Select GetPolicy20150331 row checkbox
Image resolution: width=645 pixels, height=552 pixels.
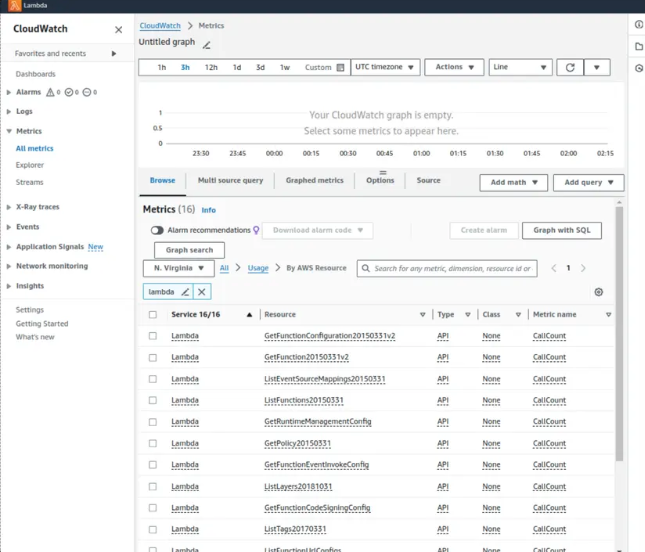pos(153,443)
